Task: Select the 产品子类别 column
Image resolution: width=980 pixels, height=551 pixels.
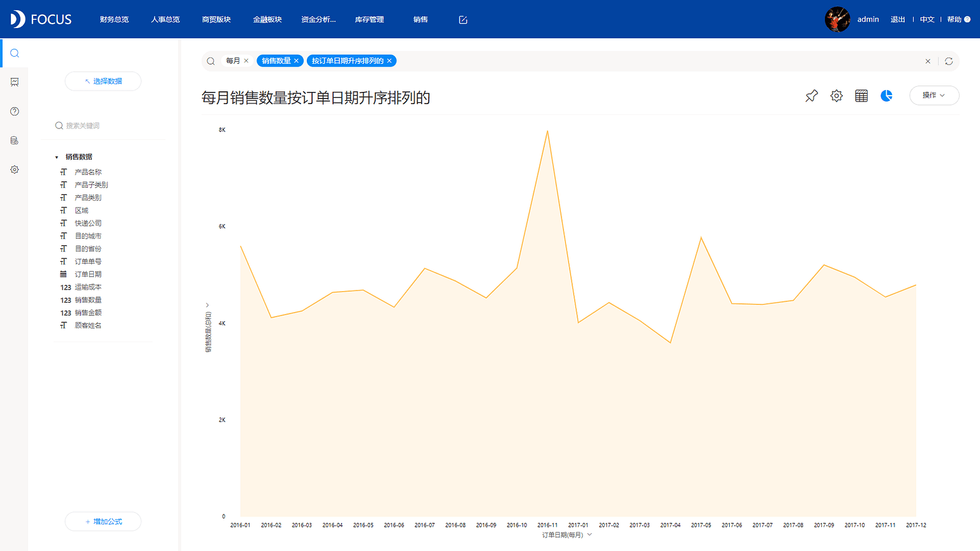Action: 91,185
